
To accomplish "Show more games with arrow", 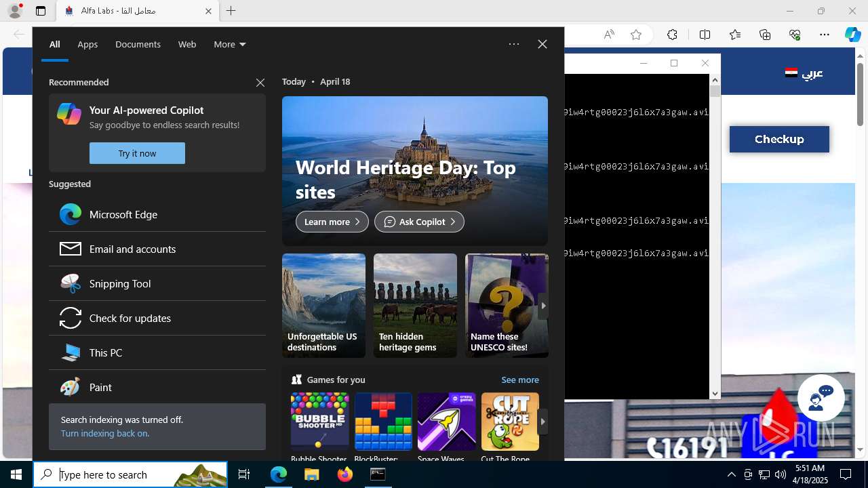I will click(x=542, y=422).
